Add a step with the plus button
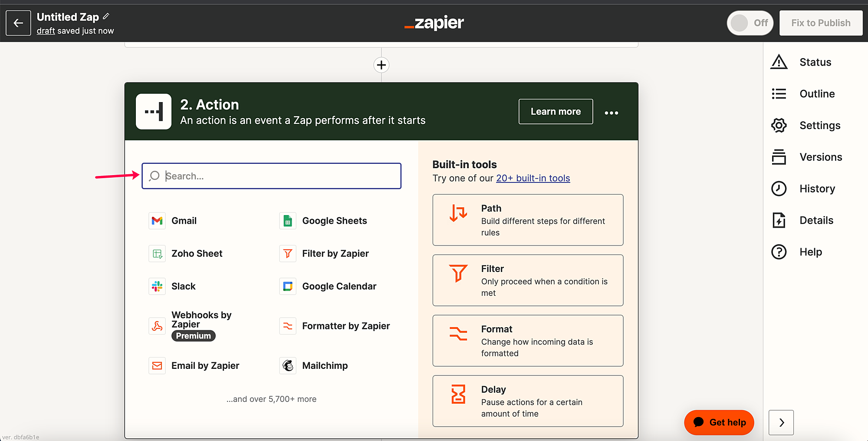This screenshot has height=441, width=868. tap(381, 65)
